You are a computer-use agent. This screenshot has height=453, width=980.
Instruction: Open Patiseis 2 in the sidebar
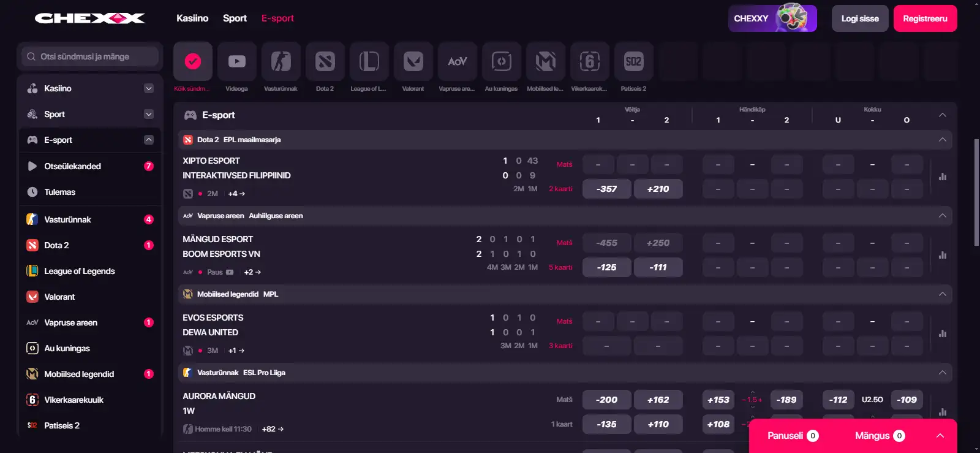pyautogui.click(x=90, y=425)
